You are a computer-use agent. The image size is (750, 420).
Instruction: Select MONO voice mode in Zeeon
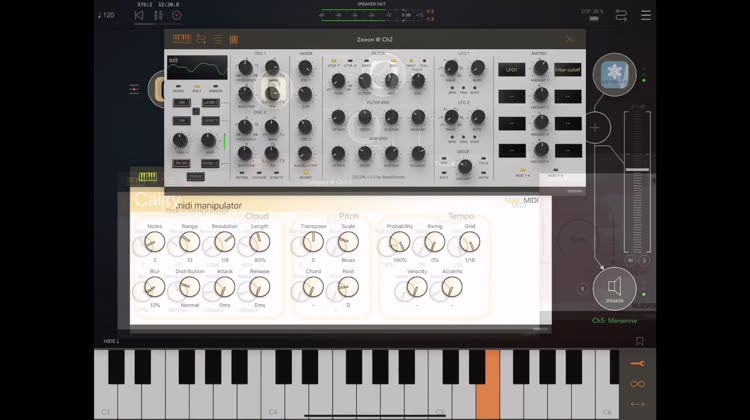tap(178, 88)
